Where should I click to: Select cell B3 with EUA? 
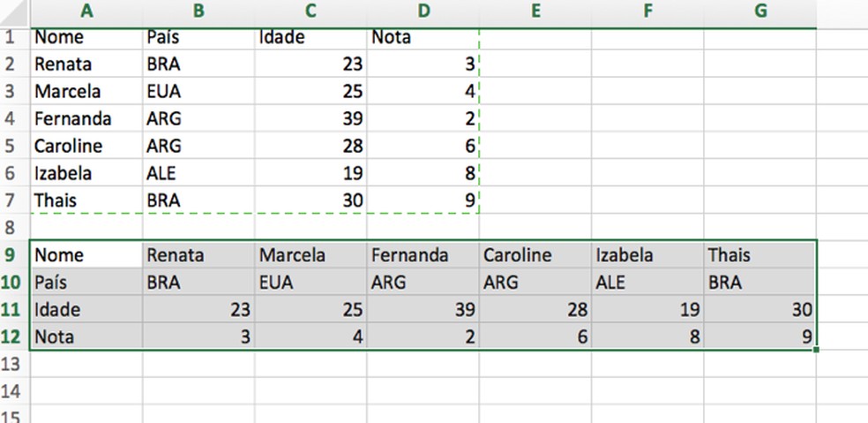pyautogui.click(x=198, y=92)
